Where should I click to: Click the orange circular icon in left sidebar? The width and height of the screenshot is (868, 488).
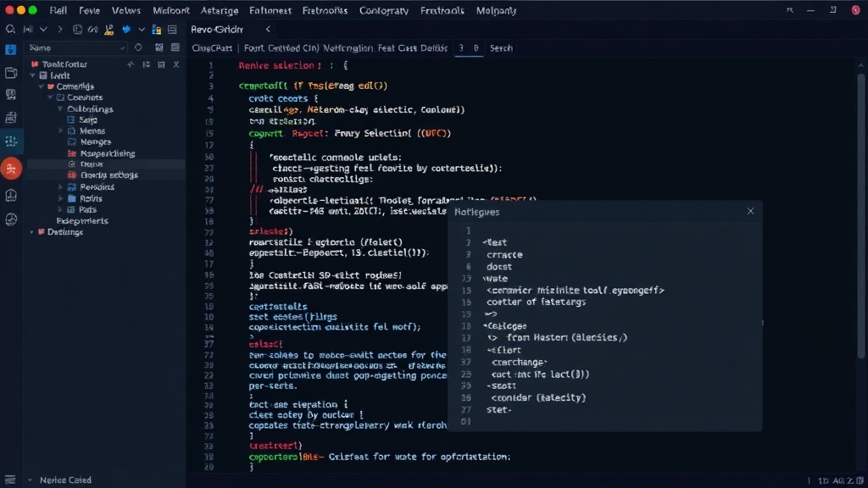pyautogui.click(x=11, y=169)
